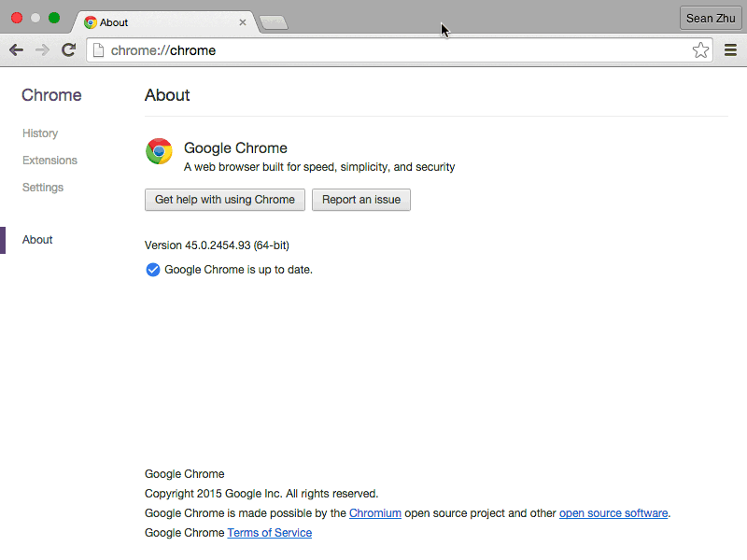The height and width of the screenshot is (560, 747).
Task: Switch to the About tab
Action: pyautogui.click(x=131, y=21)
